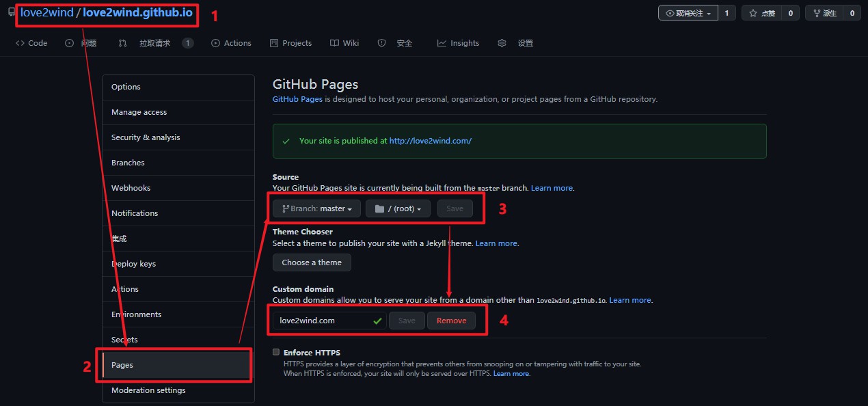Follow the blue GitHub Pages link
Screen dimensions: 868x406
tap(297, 99)
